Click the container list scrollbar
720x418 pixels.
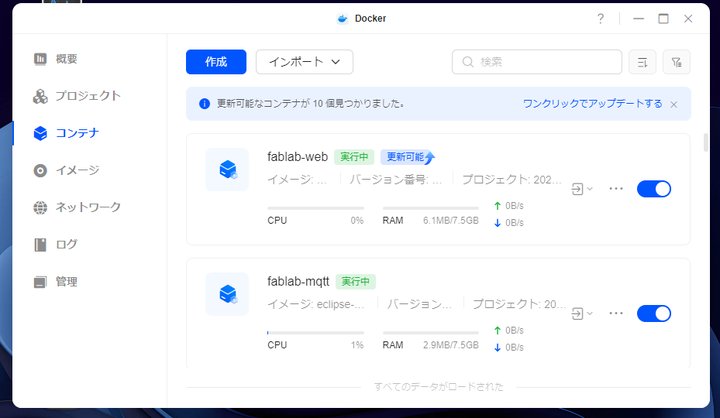pyautogui.click(x=706, y=142)
